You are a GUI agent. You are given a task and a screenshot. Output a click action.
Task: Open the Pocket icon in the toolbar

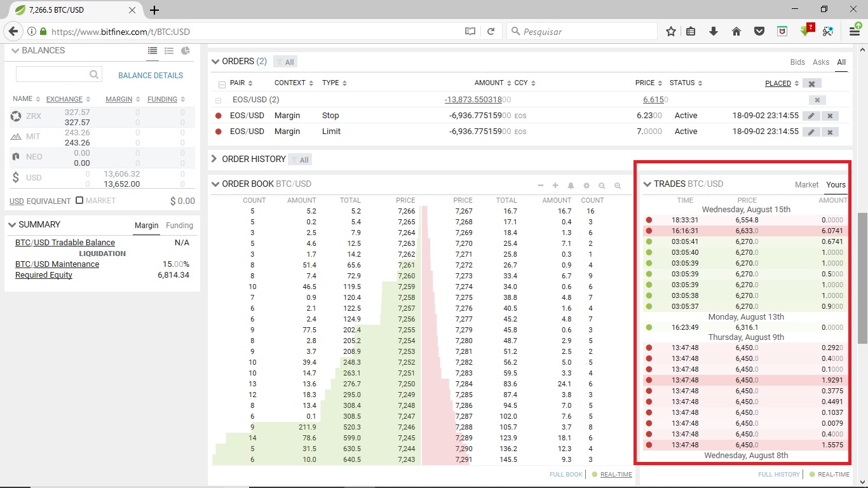(x=759, y=31)
